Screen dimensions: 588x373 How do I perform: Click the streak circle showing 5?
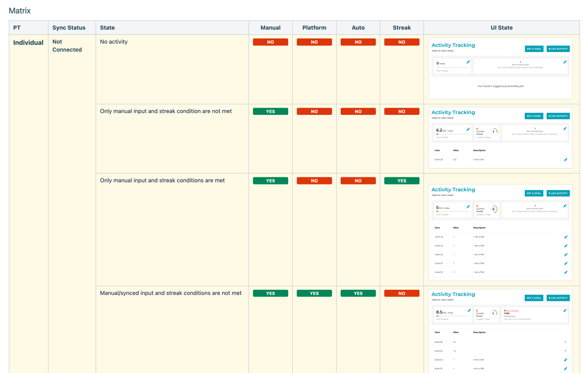click(494, 209)
